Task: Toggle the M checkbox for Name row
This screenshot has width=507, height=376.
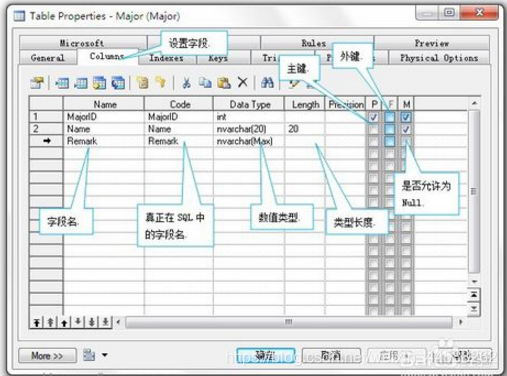Action: coord(406,129)
